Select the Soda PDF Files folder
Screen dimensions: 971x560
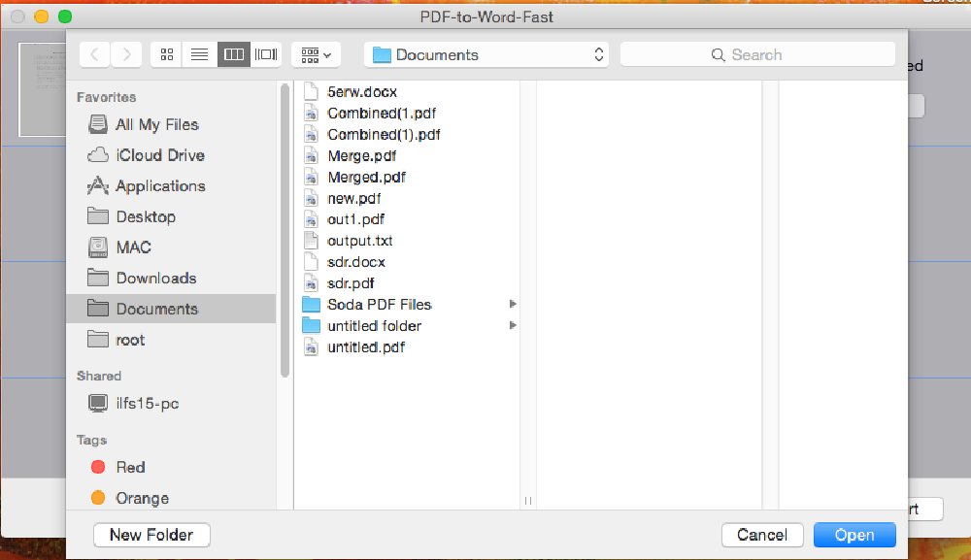(409, 305)
